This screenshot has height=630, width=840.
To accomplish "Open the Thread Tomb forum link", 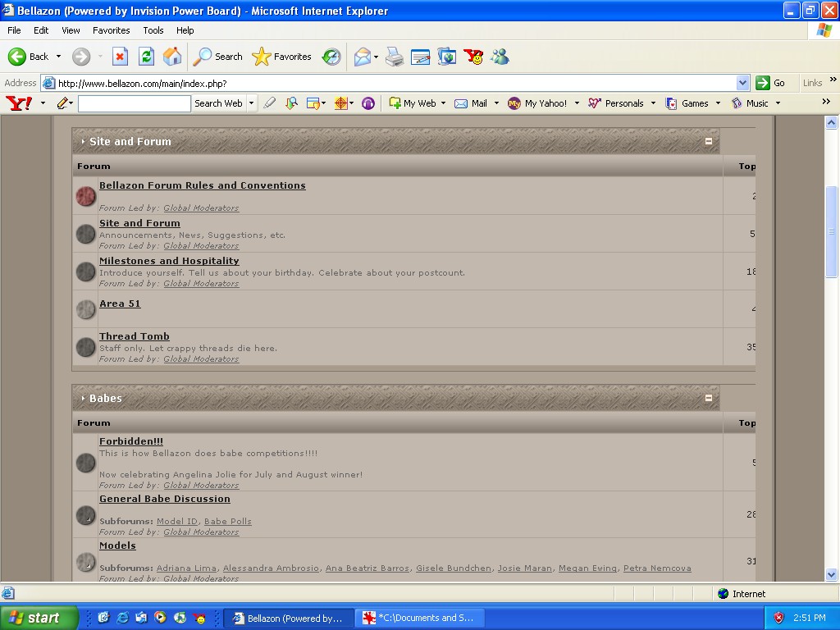I will pyautogui.click(x=135, y=336).
